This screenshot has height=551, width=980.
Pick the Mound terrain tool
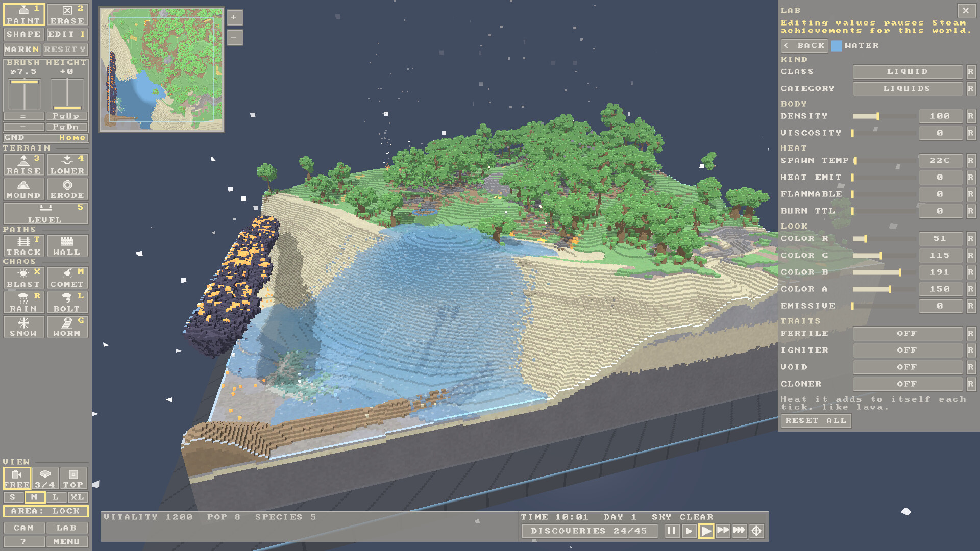[23, 189]
